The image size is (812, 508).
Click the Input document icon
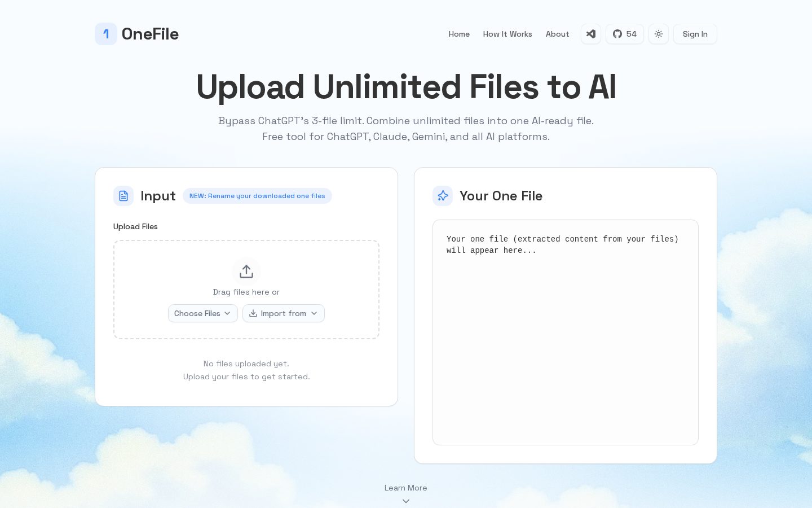point(123,196)
